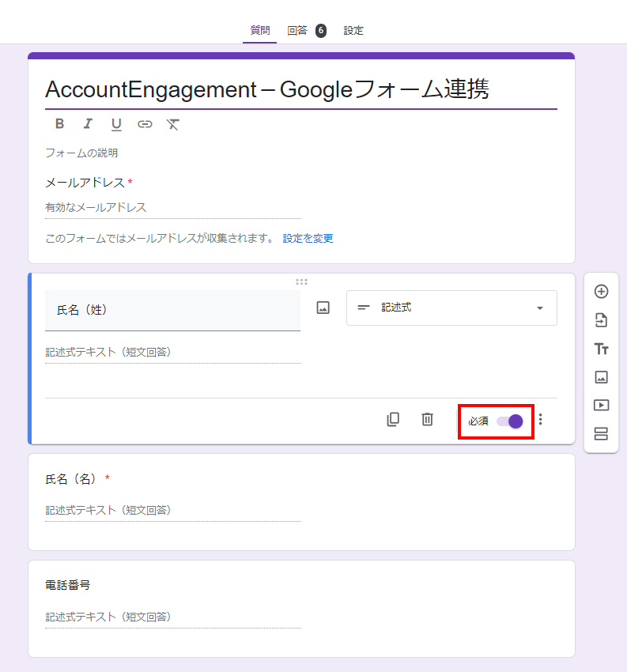This screenshot has width=627, height=672.
Task: Select the 電話番号 question card
Action: [301, 609]
